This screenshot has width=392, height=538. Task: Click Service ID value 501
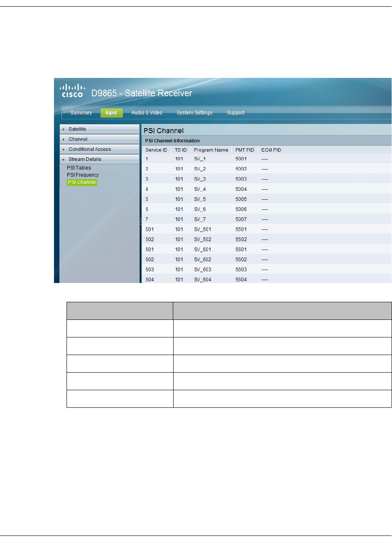149,229
